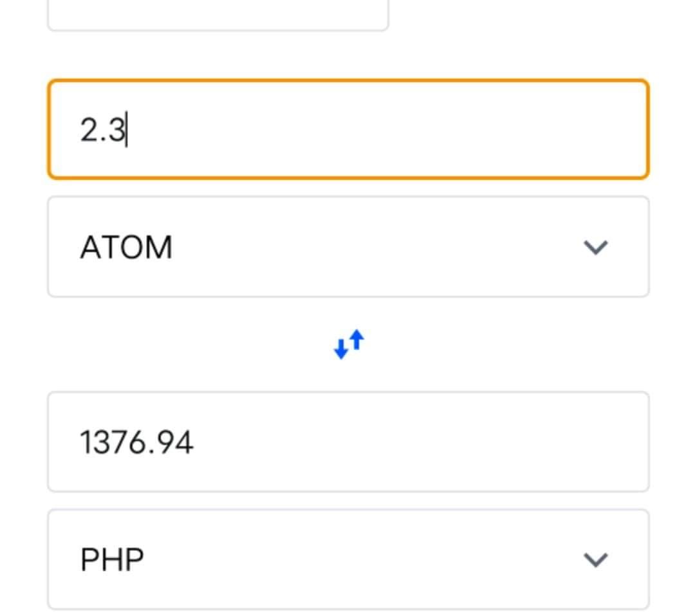The image size is (695, 616).
Task: Expand the source currency list next to ATOM
Action: tap(595, 248)
